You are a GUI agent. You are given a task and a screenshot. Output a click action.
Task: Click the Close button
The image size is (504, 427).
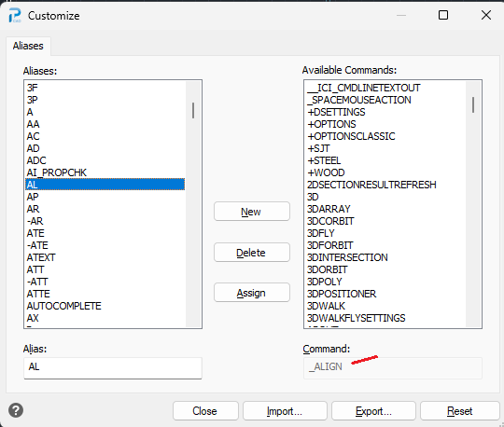(205, 410)
